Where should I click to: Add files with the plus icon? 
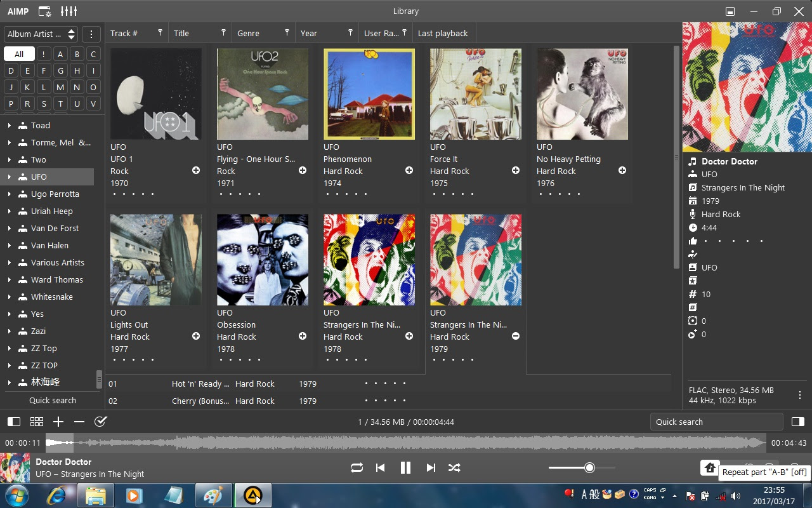58,422
